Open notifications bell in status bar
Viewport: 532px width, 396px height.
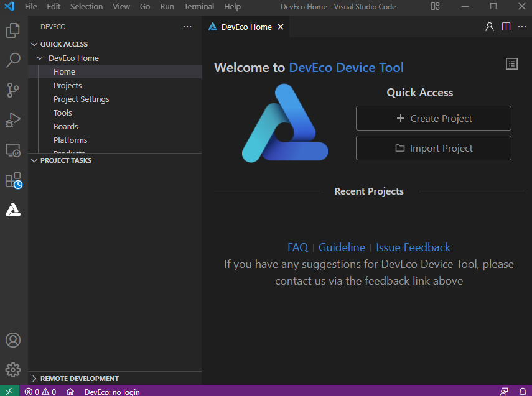coord(523,392)
